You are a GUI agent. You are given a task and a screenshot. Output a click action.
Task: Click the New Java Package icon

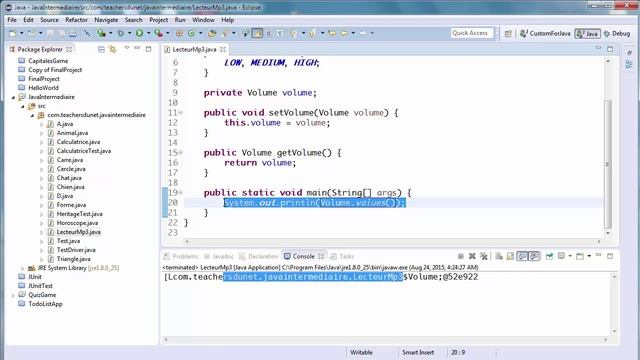(179, 33)
